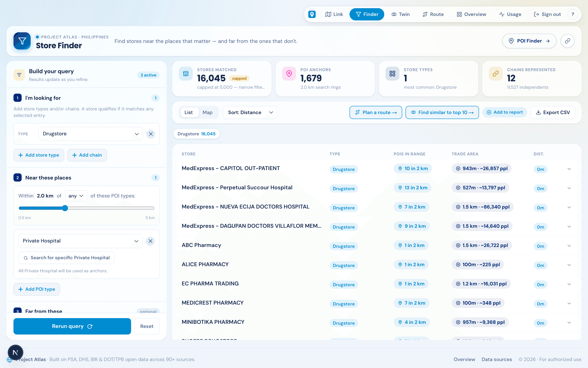Click the 9 in 2 km POI chip

tap(412, 226)
